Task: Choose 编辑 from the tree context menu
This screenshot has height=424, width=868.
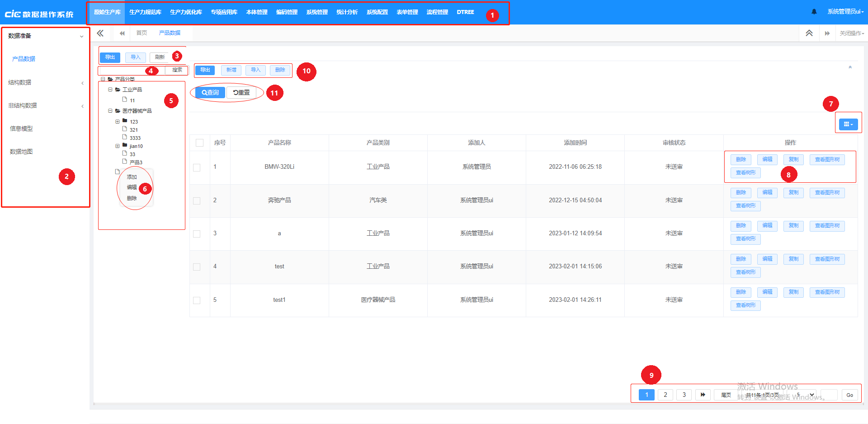Action: (x=132, y=187)
